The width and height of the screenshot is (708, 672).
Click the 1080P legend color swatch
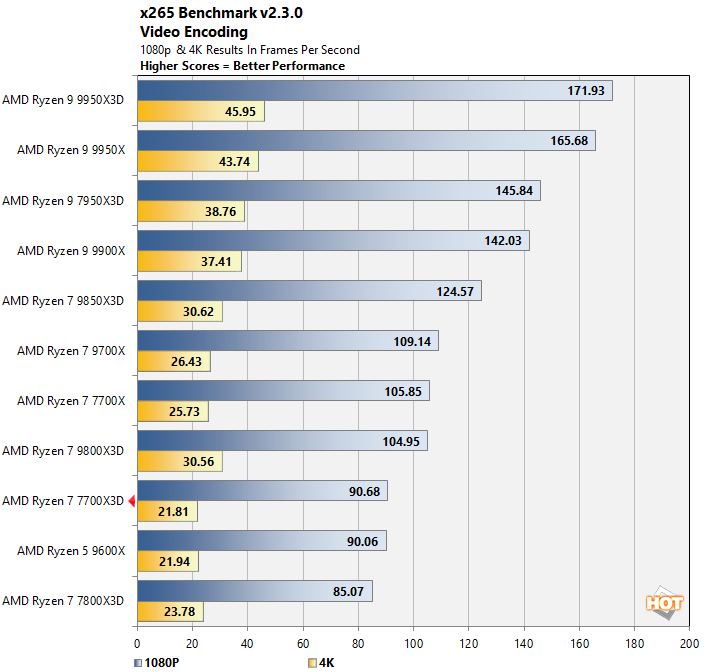(x=138, y=663)
